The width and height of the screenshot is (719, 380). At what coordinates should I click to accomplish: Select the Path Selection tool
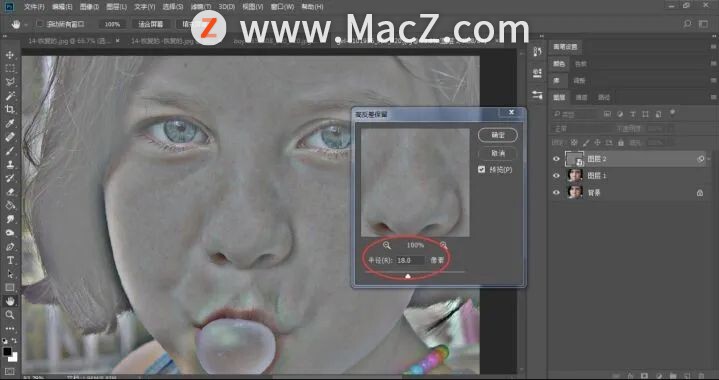(10, 274)
